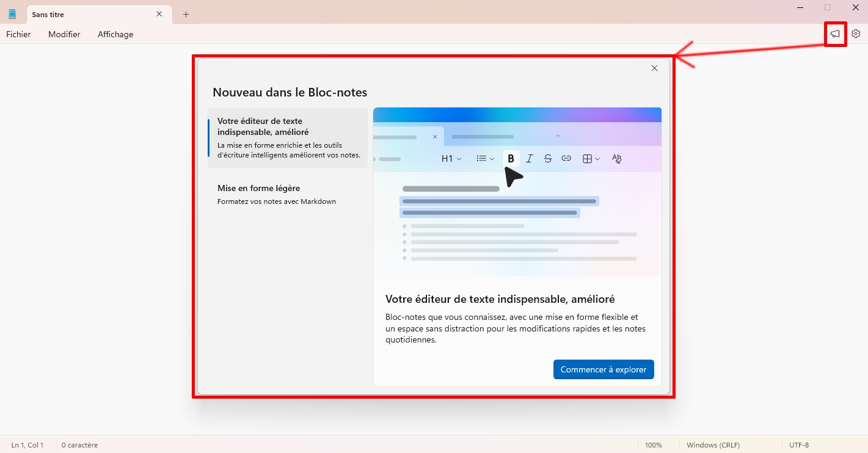
Task: Add a new tab with plus button
Action: click(x=186, y=14)
